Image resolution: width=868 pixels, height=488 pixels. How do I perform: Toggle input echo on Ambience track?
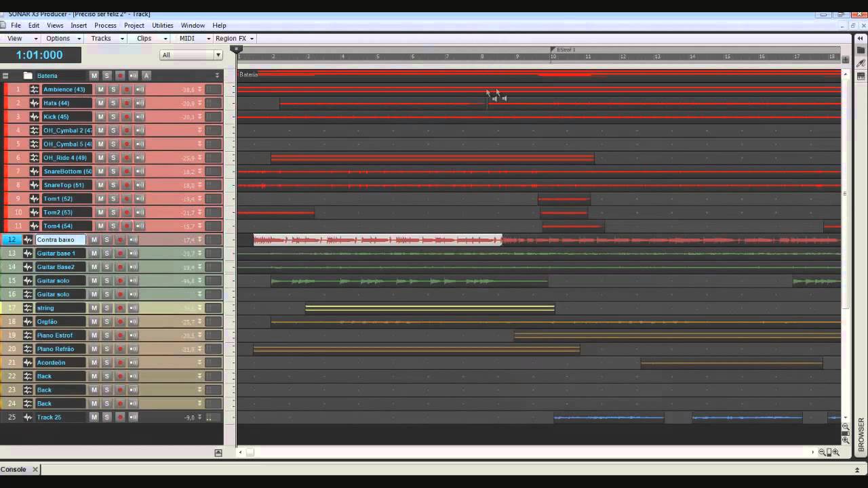(x=140, y=89)
